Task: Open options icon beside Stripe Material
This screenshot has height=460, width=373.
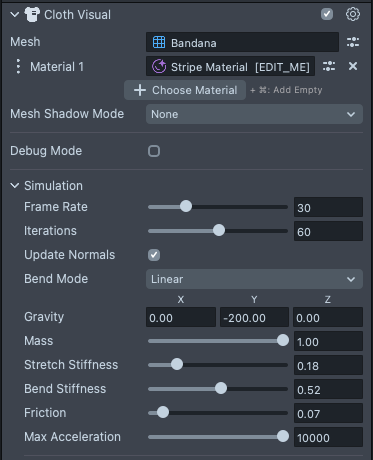Action: click(x=329, y=66)
